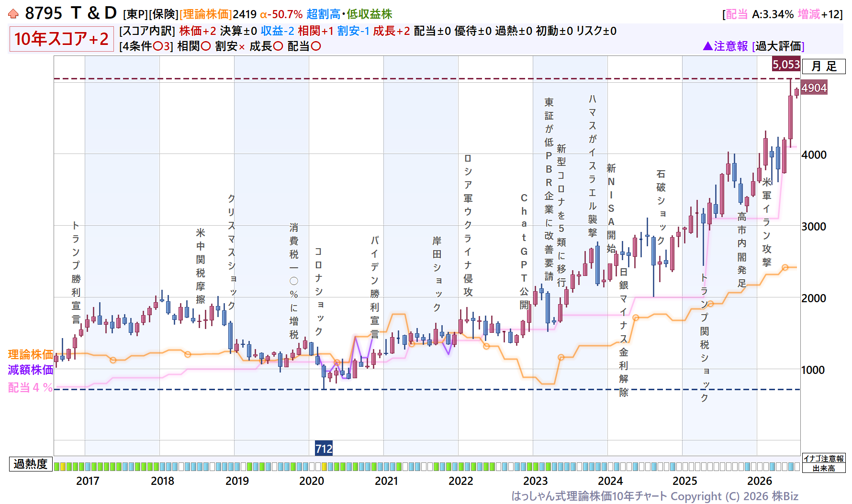Click the 割安× condition cross marker
852x504 pixels.
click(242, 47)
